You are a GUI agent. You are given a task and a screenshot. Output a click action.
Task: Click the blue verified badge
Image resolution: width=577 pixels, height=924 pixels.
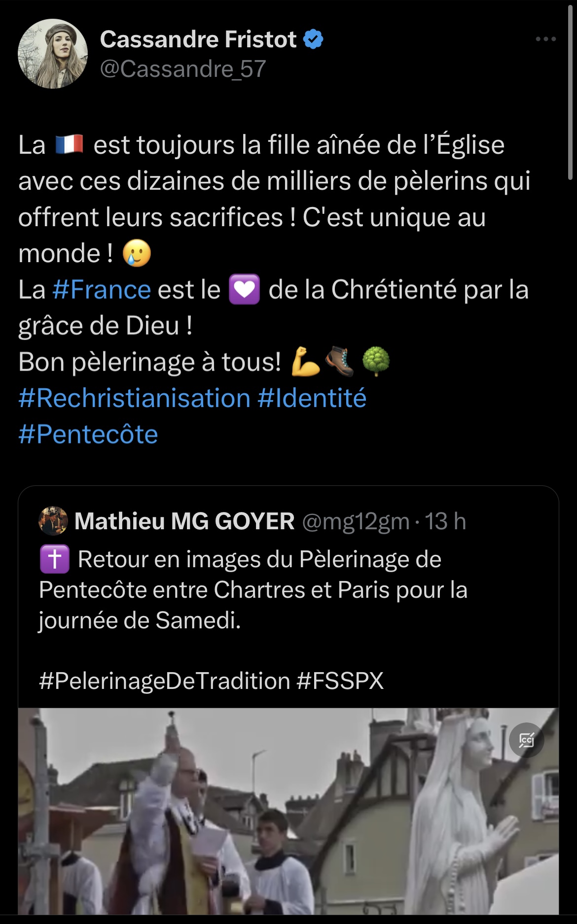(313, 39)
